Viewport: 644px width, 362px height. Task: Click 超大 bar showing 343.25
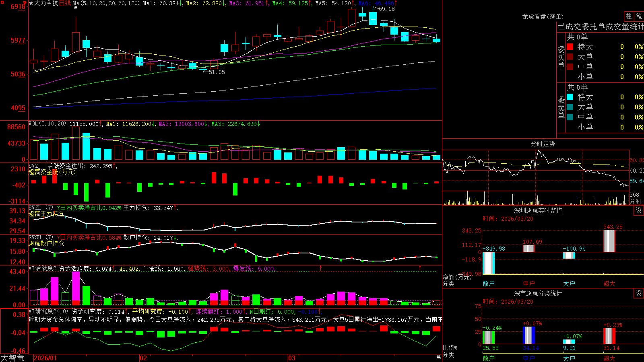coord(609,241)
